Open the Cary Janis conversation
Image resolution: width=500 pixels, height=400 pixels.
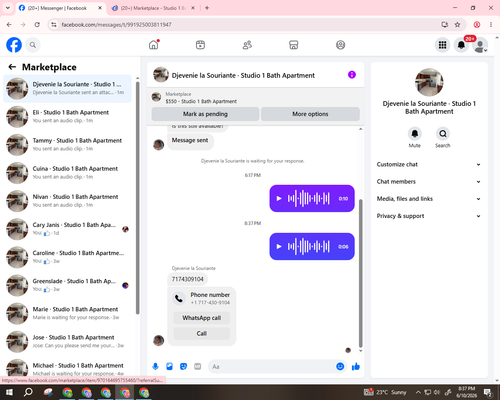pos(67,229)
